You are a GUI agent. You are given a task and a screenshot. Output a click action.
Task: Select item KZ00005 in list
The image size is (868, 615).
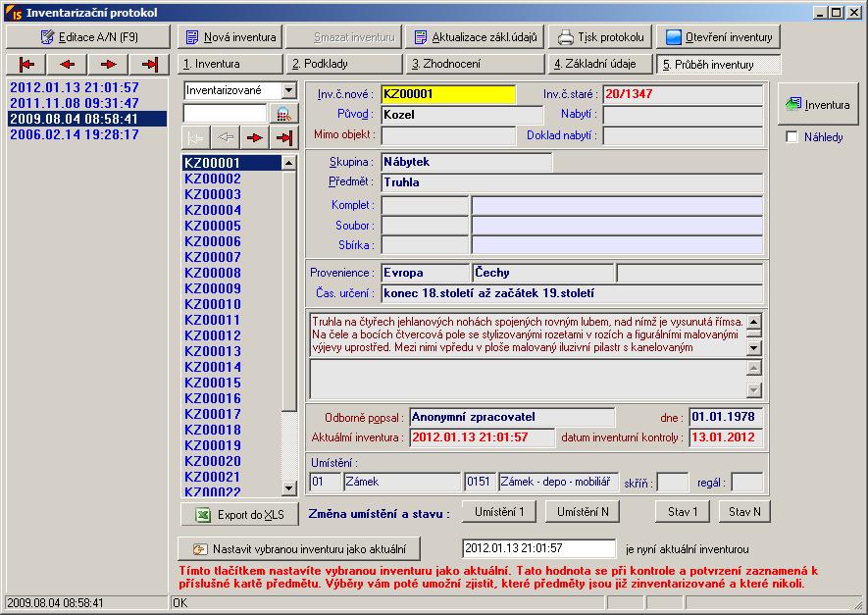[231, 226]
